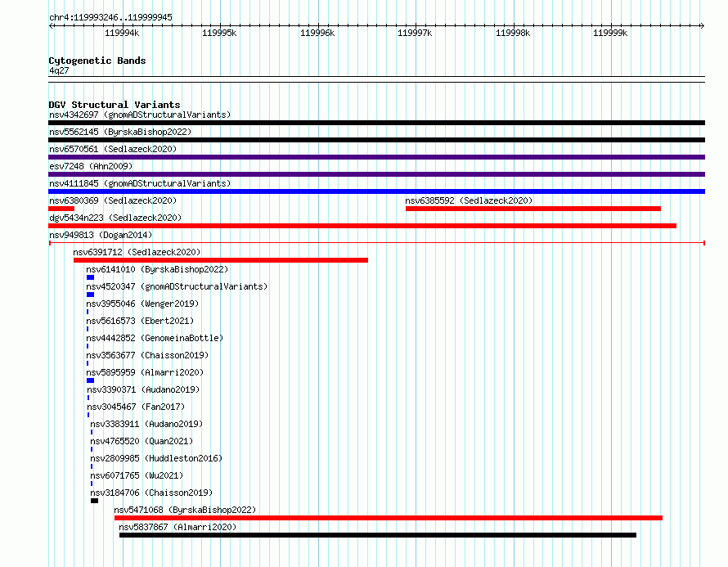Image resolution: width=728 pixels, height=567 pixels.
Task: Open nsv5895959 (Almarri2020) label
Action: 145,372
